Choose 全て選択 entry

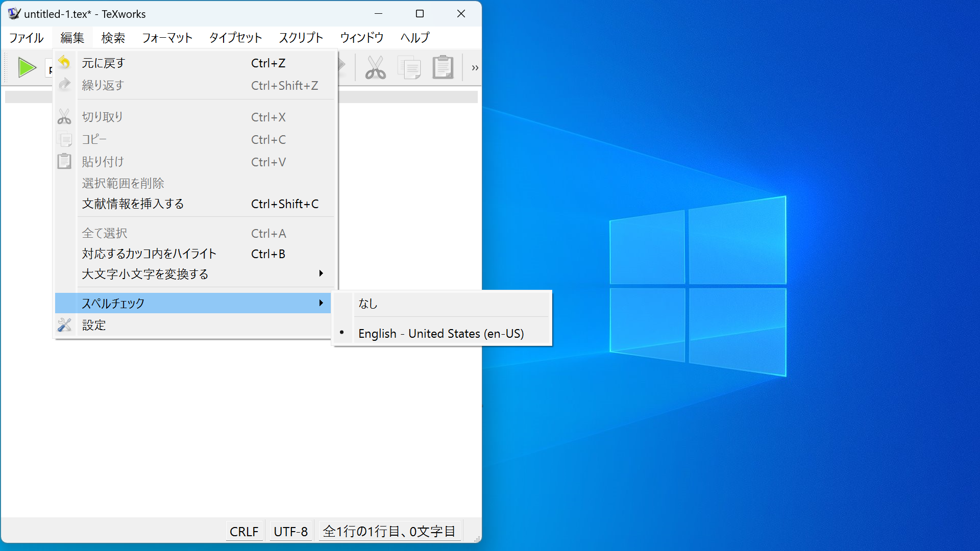point(194,233)
